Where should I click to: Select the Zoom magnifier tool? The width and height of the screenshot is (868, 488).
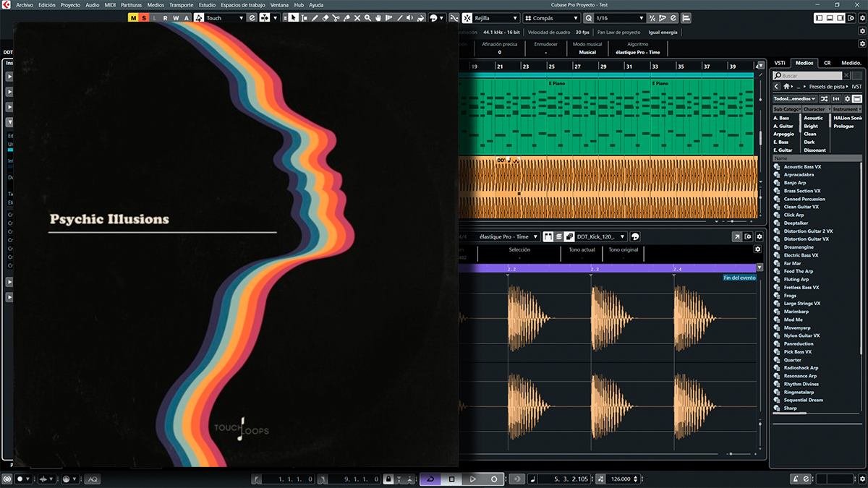367,17
